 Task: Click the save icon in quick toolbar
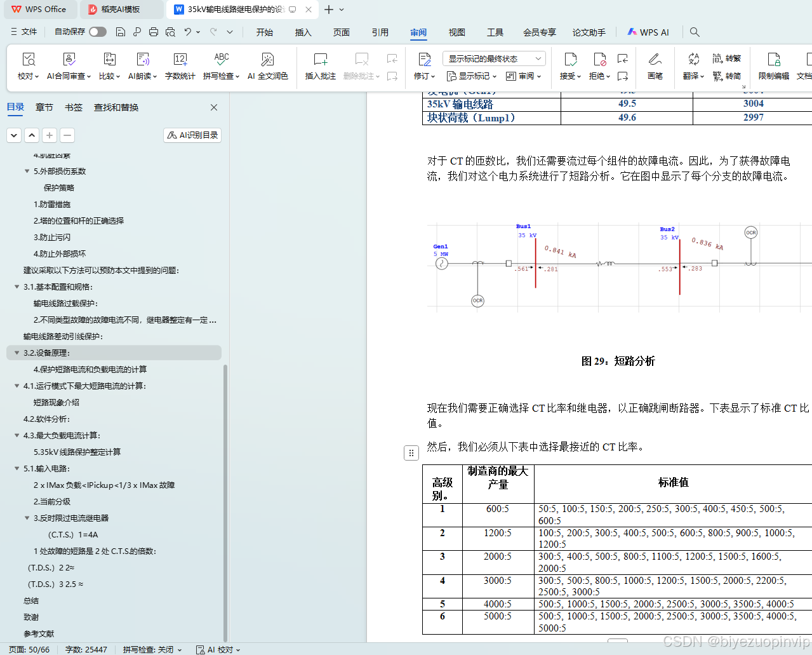point(121,32)
